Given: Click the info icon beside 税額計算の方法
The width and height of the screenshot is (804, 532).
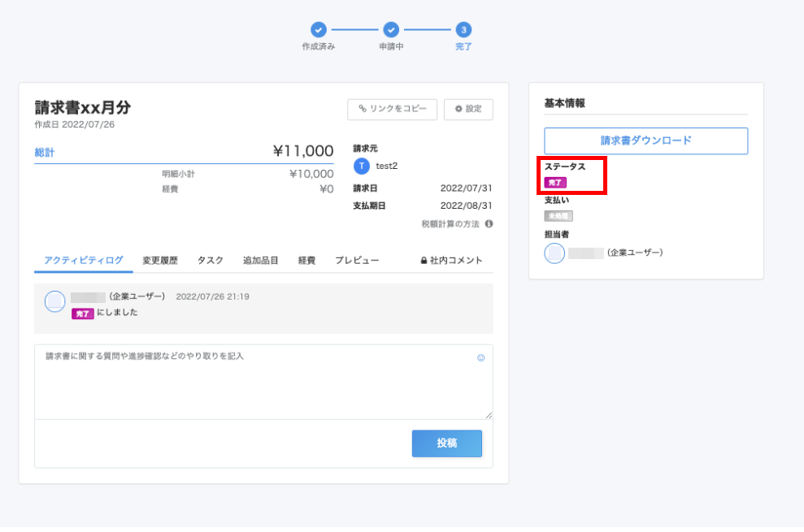Looking at the screenshot, I should click(489, 224).
